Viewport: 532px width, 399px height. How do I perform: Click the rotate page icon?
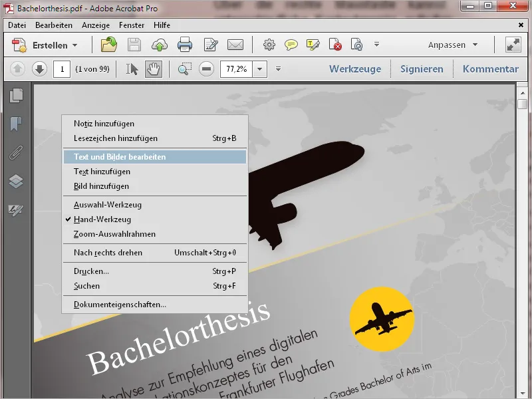click(x=356, y=45)
